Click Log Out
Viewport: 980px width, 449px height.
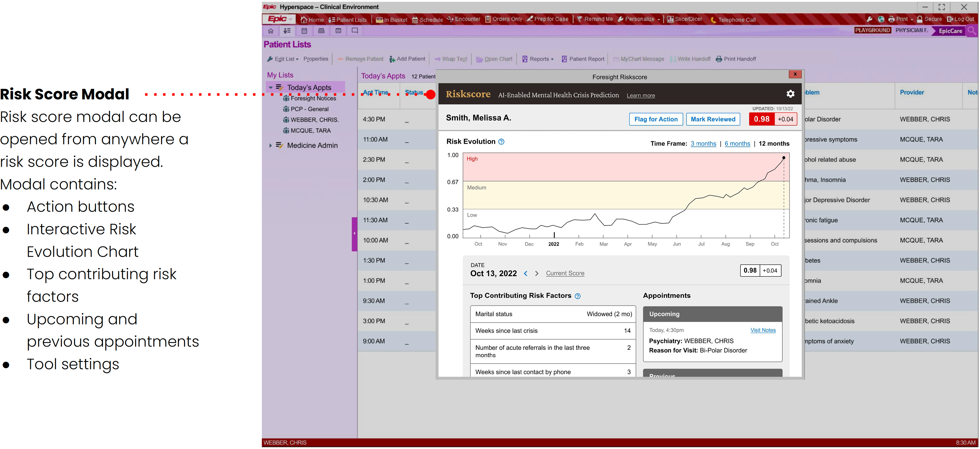click(x=960, y=19)
